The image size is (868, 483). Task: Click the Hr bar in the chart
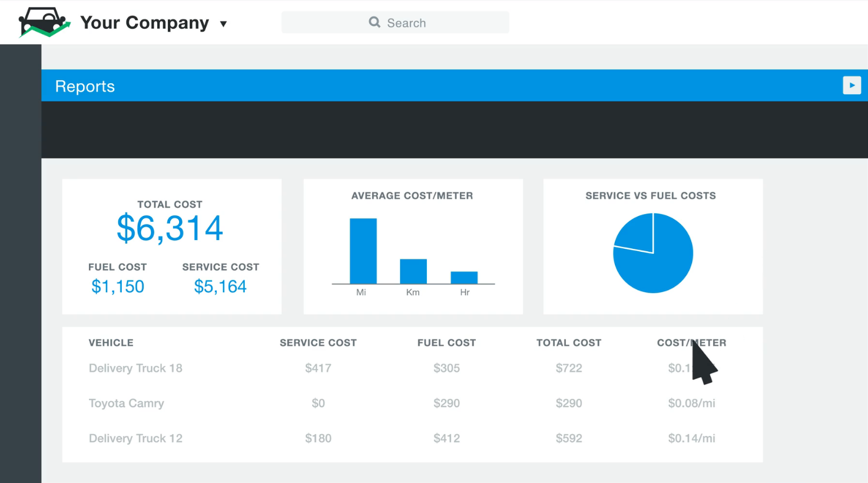tap(464, 278)
